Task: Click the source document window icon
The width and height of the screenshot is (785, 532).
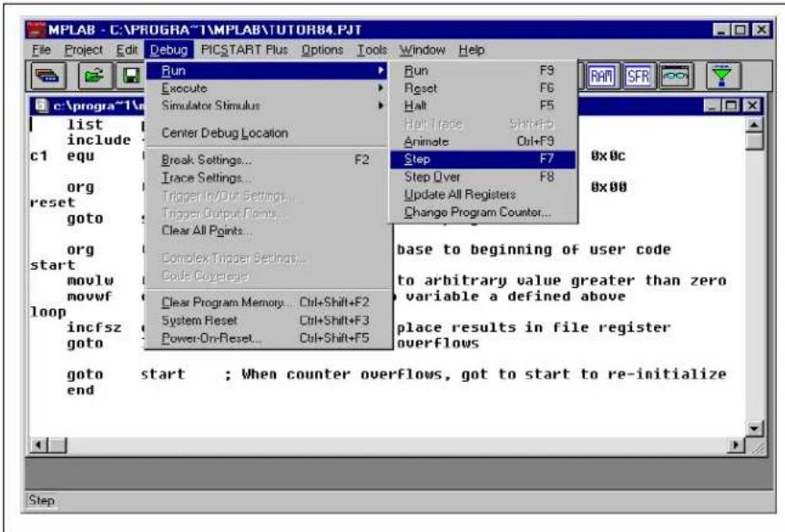Action: pyautogui.click(x=42, y=105)
